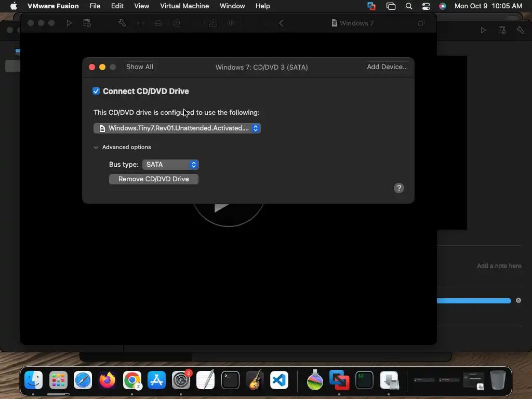Open the Virtual Machine menu
Viewport: 532px width, 399px height.
coord(184,6)
